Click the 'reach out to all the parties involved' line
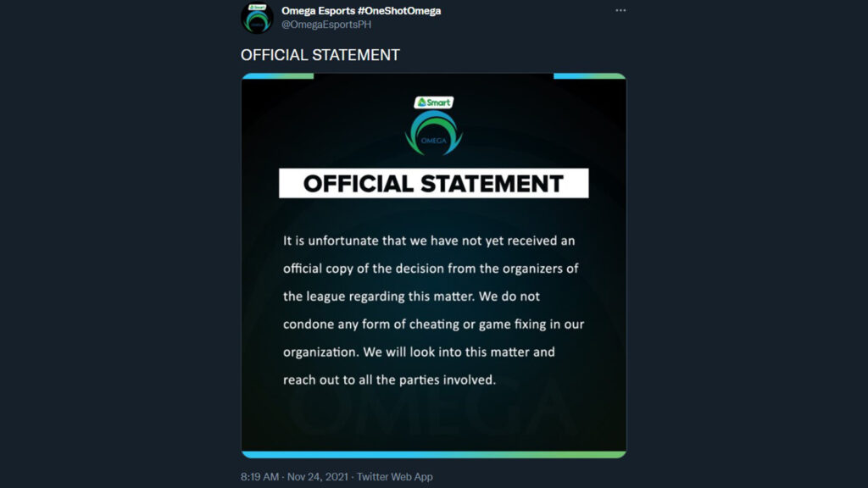 coord(389,380)
